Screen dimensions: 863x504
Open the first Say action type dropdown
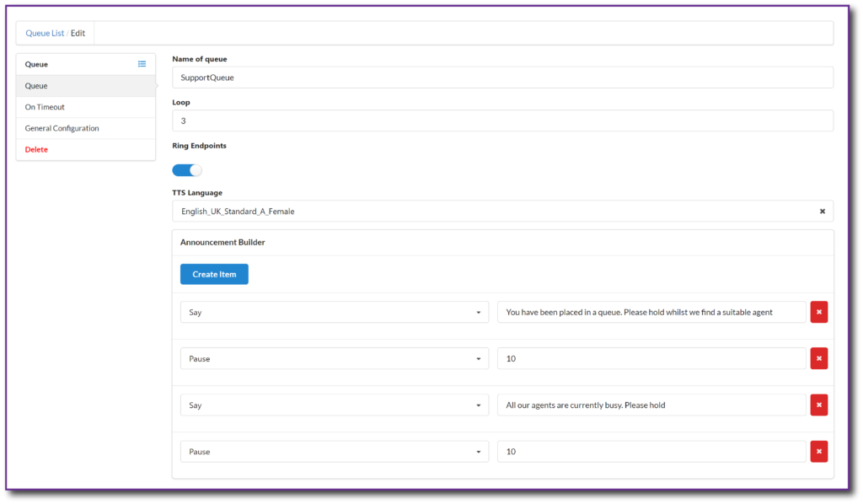335,312
